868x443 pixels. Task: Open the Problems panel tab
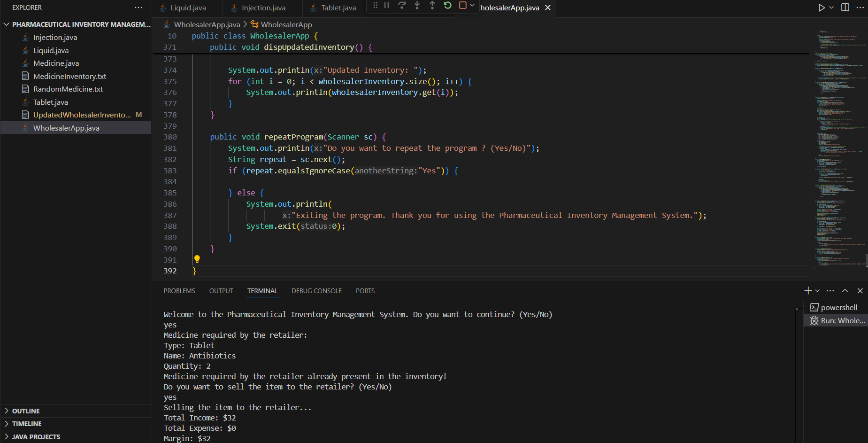point(179,291)
